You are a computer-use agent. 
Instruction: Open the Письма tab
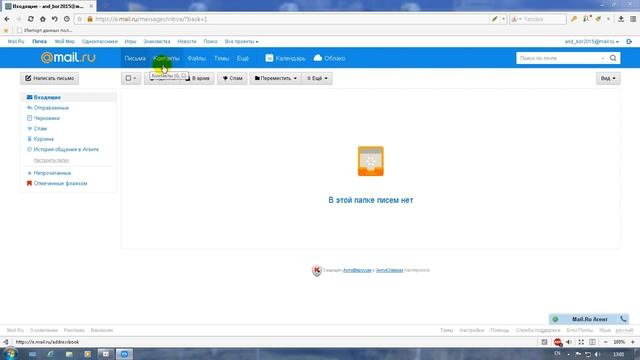tap(135, 58)
